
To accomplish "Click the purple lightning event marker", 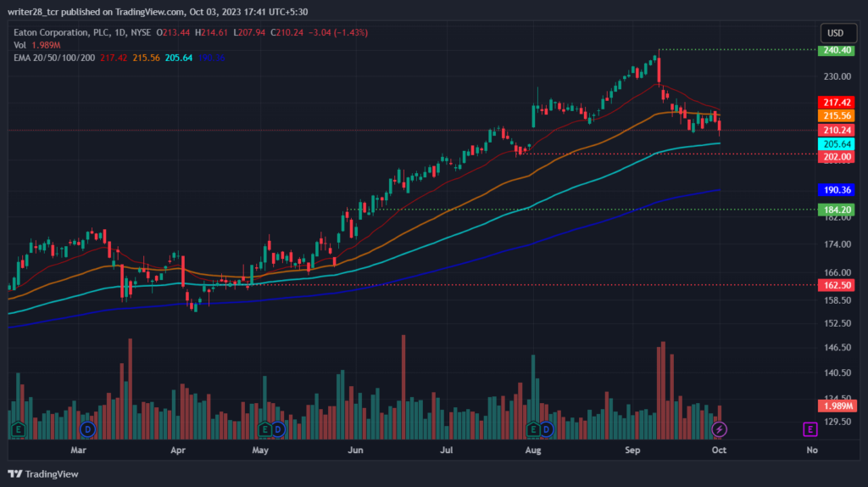I will tap(719, 429).
